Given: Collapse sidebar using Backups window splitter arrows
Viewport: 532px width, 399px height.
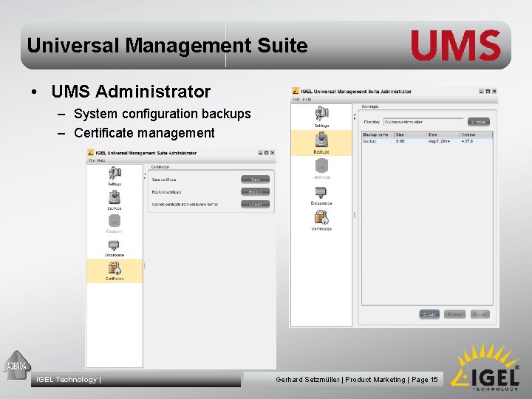Looking at the screenshot, I should point(355,117).
